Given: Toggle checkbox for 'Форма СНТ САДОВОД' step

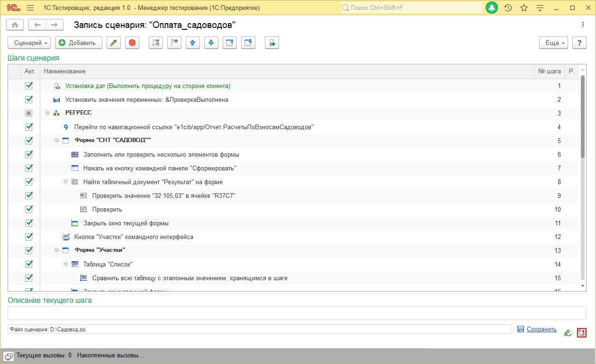Looking at the screenshot, I should pos(29,141).
